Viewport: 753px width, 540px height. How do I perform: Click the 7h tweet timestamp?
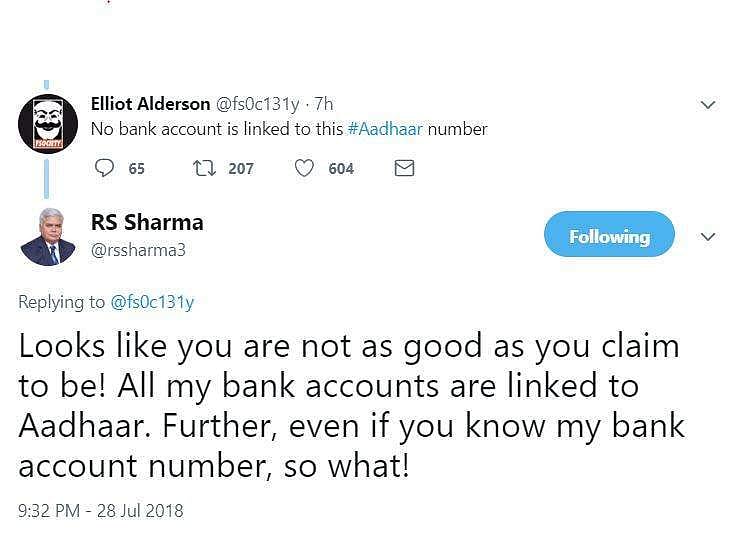click(325, 104)
